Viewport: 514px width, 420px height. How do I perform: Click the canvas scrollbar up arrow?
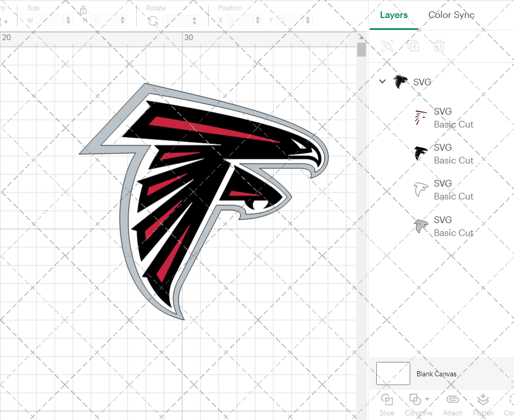(x=361, y=37)
